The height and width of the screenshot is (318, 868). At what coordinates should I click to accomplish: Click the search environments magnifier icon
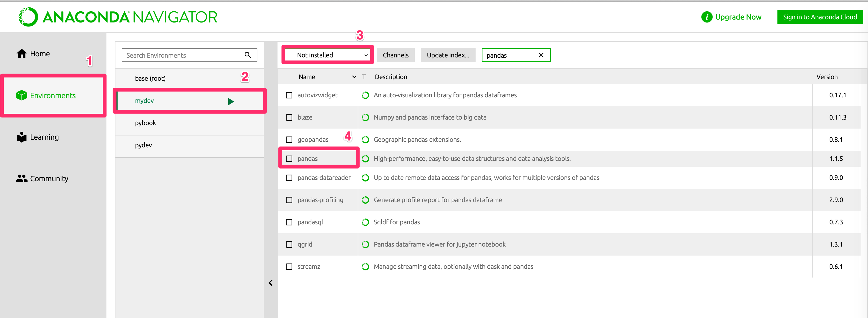pyautogui.click(x=248, y=55)
